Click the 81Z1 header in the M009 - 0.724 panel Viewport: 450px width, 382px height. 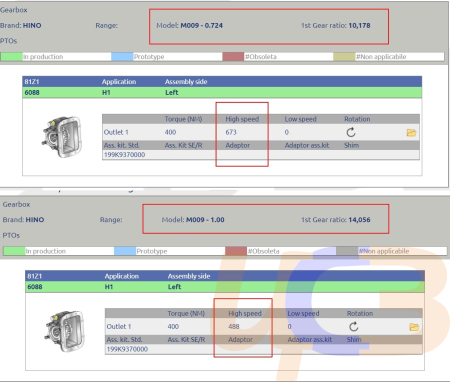click(x=32, y=82)
